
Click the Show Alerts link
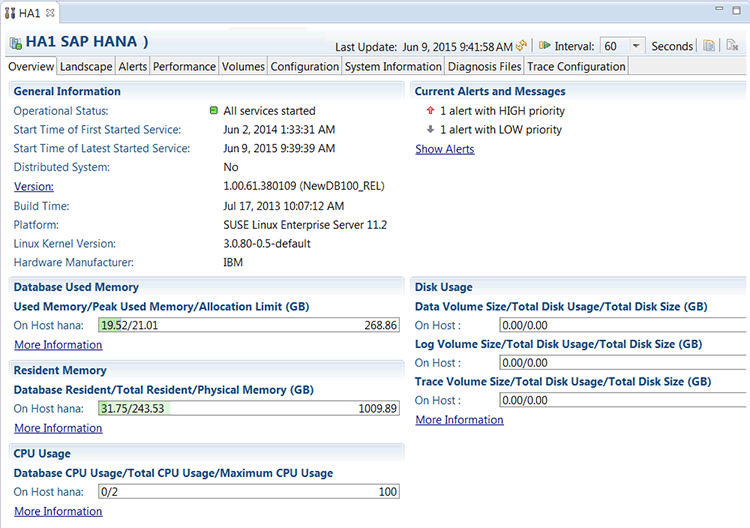point(445,149)
